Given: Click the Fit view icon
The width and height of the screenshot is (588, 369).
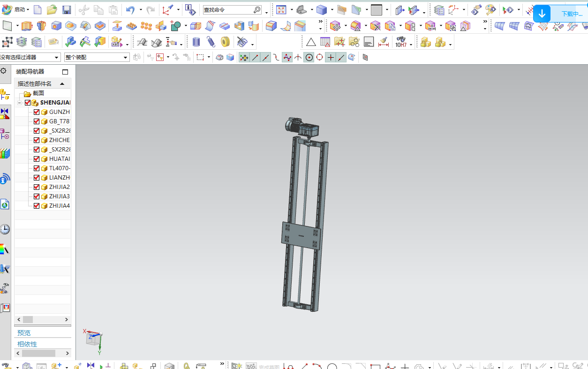Looking at the screenshot, I should click(281, 9).
